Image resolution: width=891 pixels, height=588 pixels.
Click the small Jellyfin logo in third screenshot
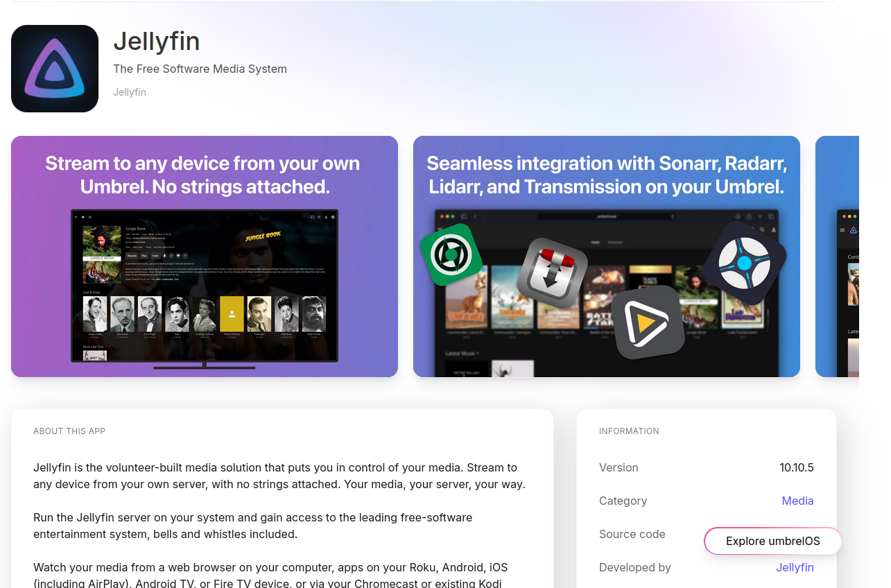tap(854, 230)
